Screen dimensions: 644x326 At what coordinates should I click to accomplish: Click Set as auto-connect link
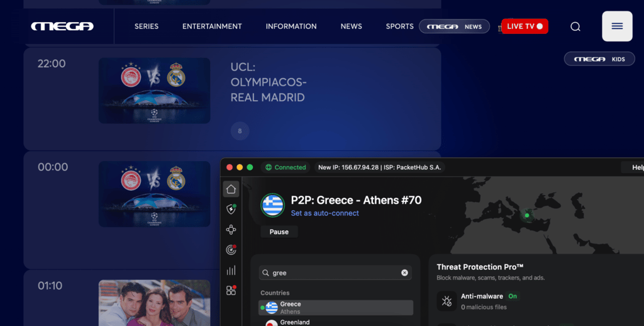click(325, 213)
